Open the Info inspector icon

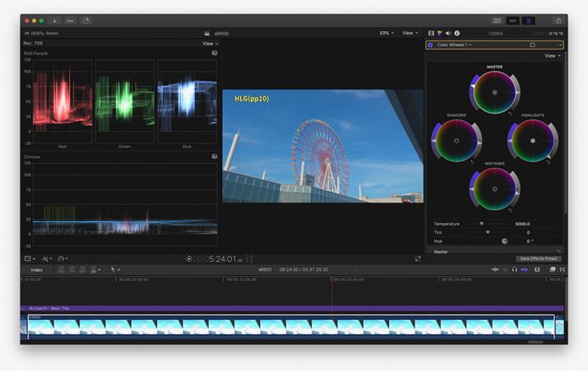point(456,33)
